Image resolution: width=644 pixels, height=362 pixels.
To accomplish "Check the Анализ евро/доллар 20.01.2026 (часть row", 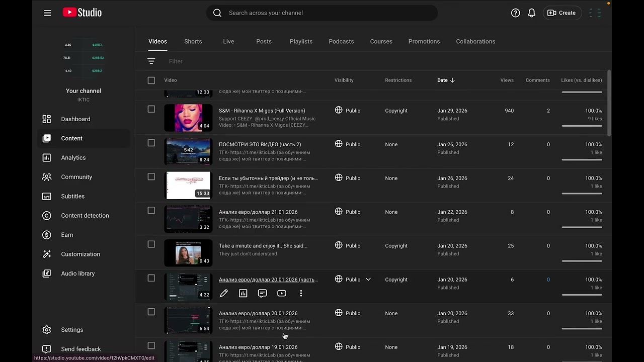I will 151,278.
